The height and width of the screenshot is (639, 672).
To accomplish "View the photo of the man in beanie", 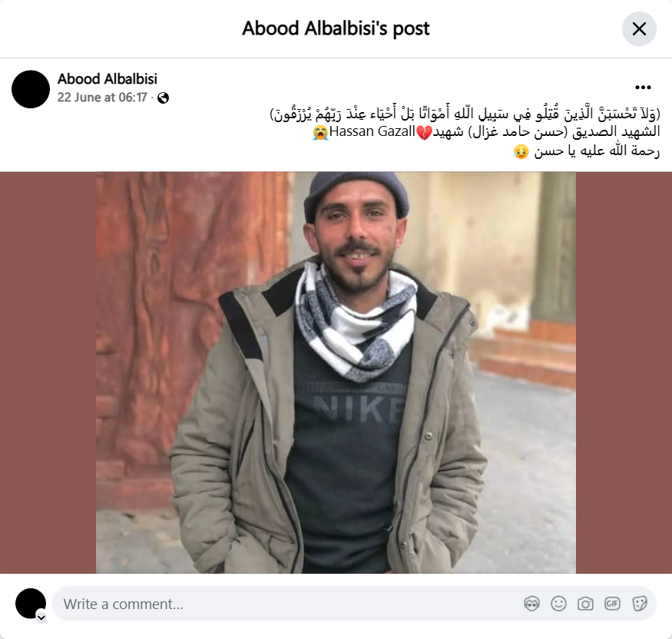I will click(x=336, y=372).
